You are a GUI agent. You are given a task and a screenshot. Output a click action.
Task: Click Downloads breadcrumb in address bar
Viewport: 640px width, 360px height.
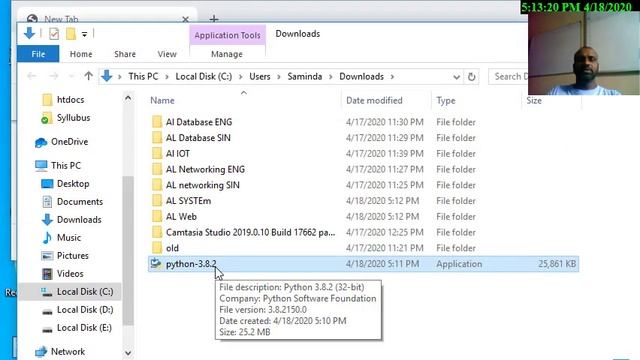pyautogui.click(x=361, y=76)
